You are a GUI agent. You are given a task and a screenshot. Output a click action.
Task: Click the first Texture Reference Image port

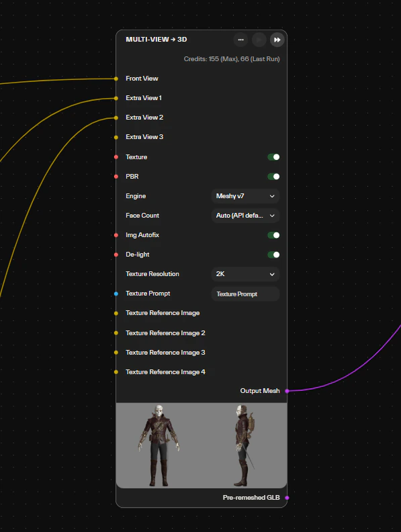(x=116, y=314)
